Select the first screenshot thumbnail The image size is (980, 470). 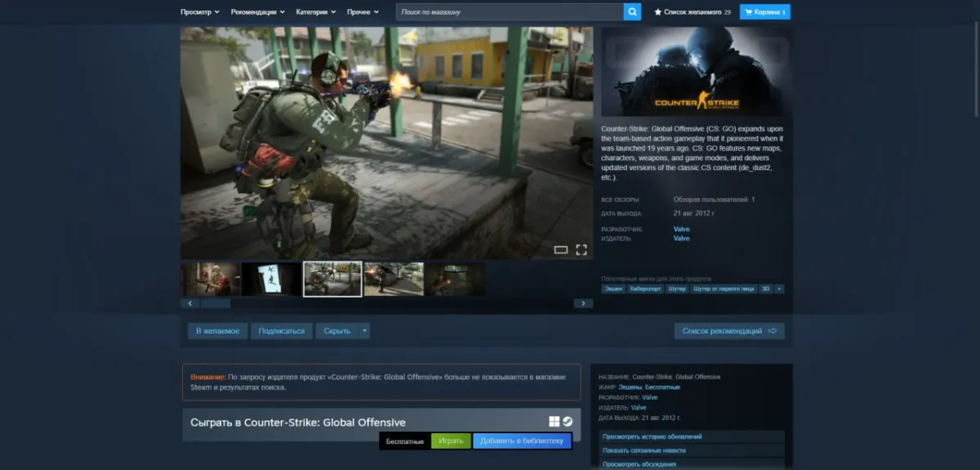tap(211, 280)
